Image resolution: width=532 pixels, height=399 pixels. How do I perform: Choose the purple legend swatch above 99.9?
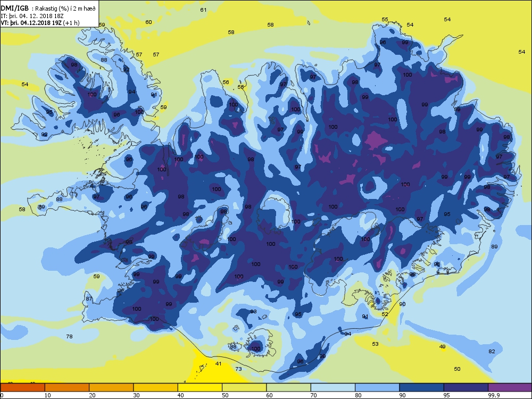510,387
